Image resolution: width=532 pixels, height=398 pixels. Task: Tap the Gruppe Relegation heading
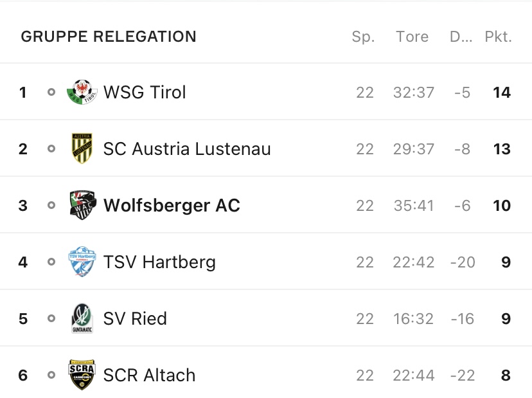coord(109,37)
